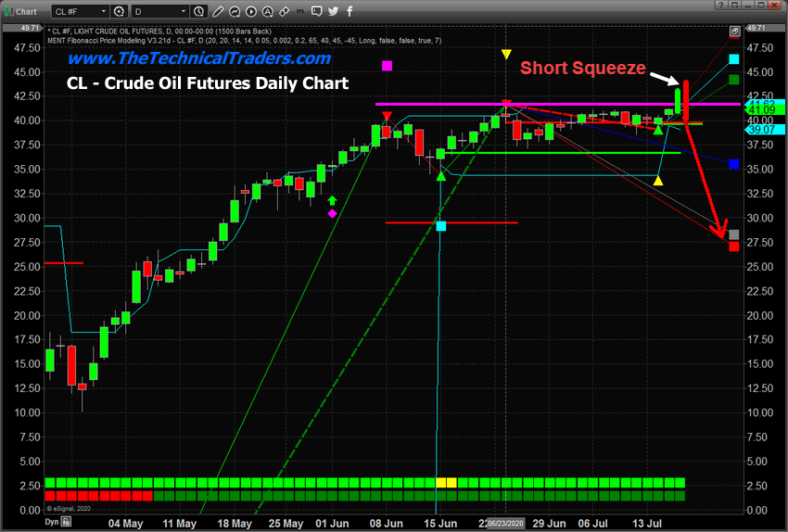The height and width of the screenshot is (532, 788).
Task: Click the pop-out window button
Action: (735, 5)
